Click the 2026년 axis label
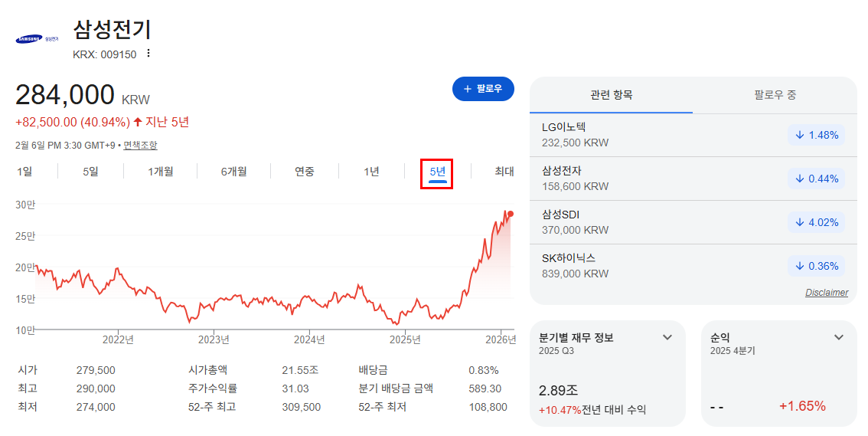 (x=501, y=339)
